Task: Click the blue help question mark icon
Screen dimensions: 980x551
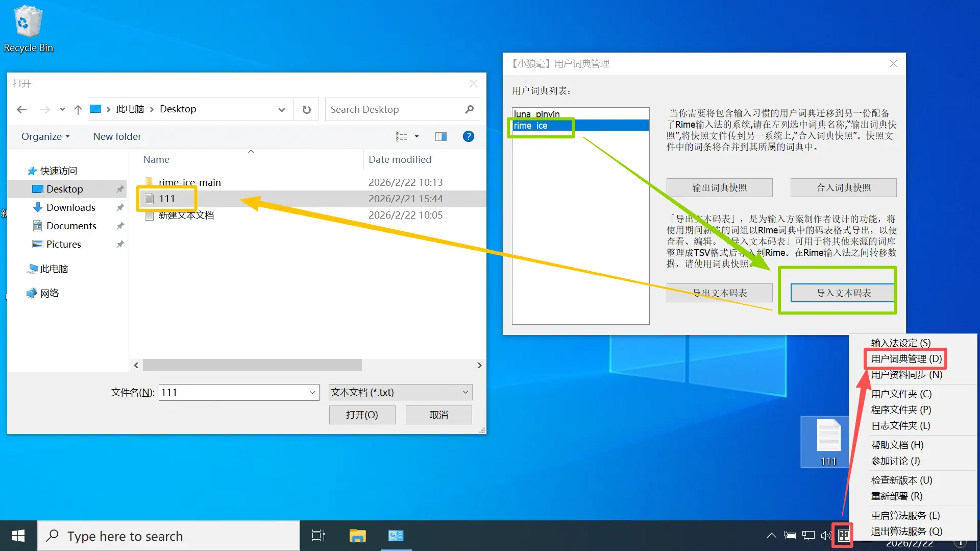Action: (468, 136)
